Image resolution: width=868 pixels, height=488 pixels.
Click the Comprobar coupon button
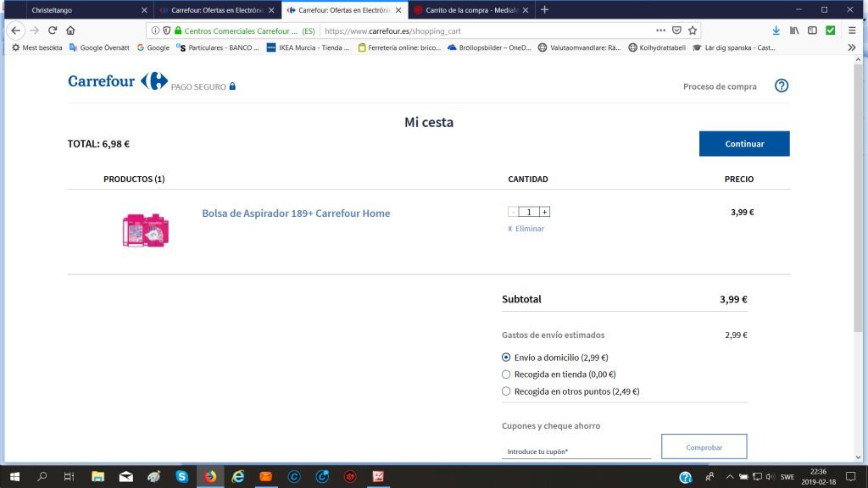704,447
